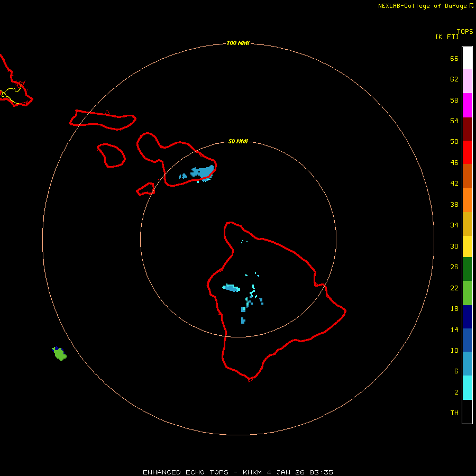Click the "100 NMI" range ring label
476x476 pixels.
pyautogui.click(x=238, y=43)
